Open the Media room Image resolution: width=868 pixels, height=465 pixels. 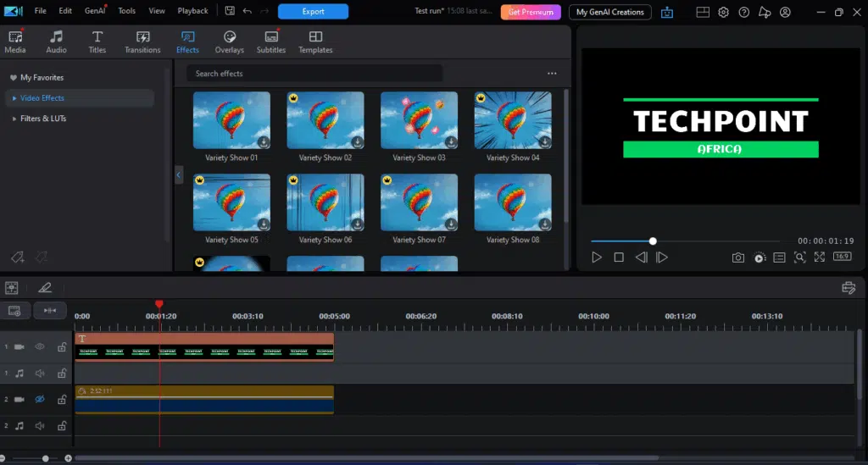pyautogui.click(x=15, y=42)
